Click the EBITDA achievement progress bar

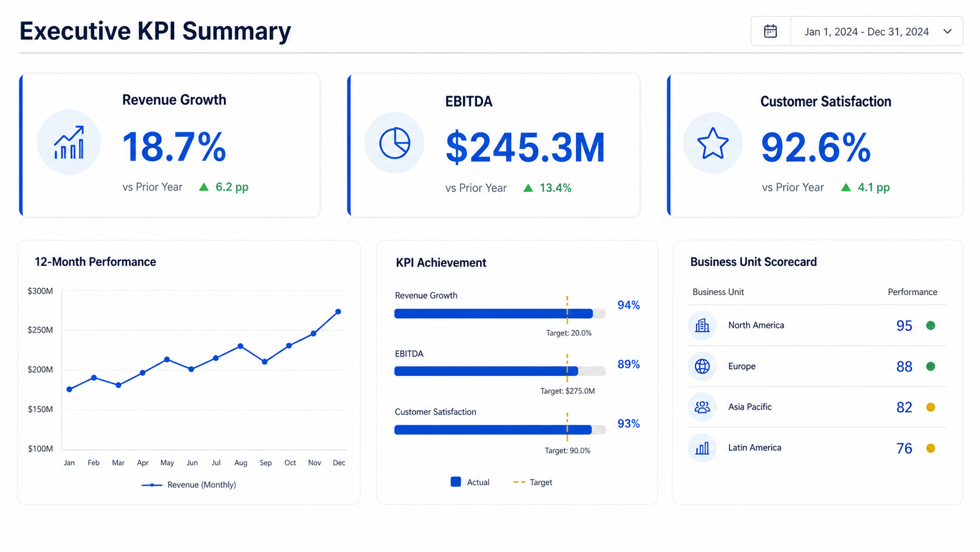click(x=499, y=371)
